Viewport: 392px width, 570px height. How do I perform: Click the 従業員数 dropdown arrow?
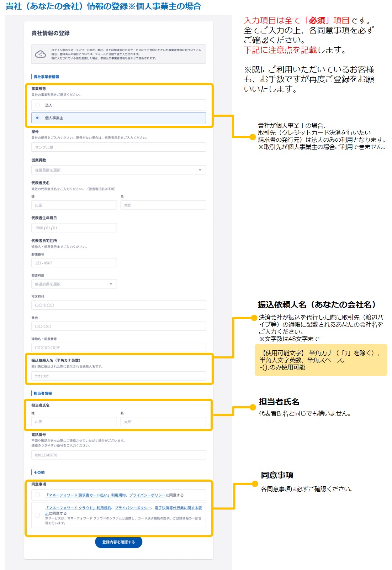point(200,170)
